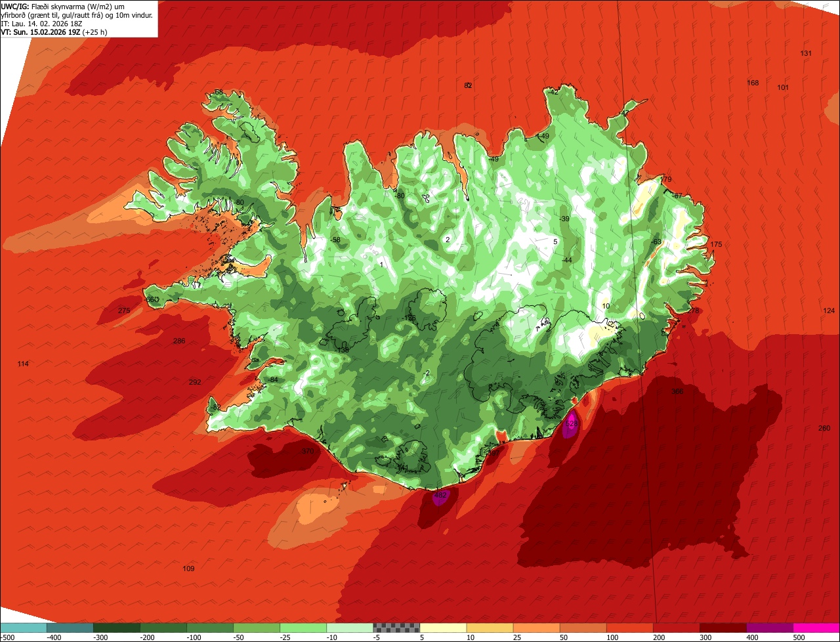This screenshot has width=840, height=642.
Task: Click the 168 flux value on the map
Action: pos(753,83)
